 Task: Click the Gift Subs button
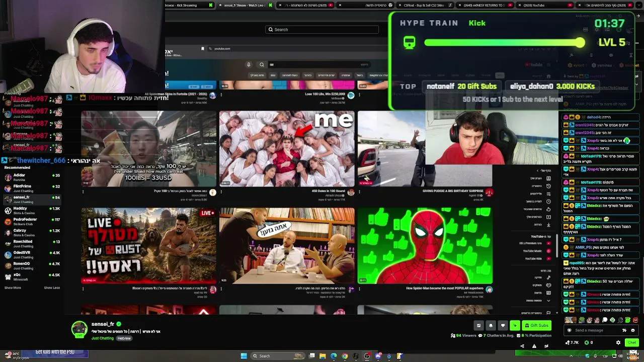pos(536,325)
